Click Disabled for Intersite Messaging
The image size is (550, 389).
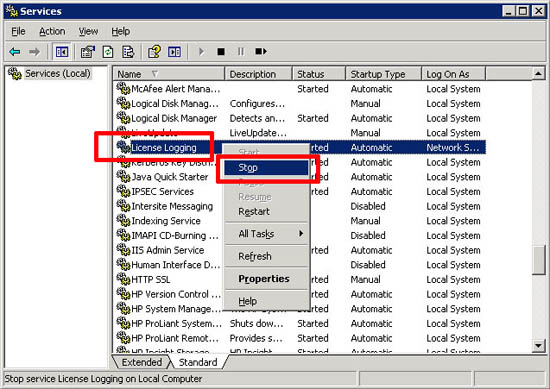point(368,206)
